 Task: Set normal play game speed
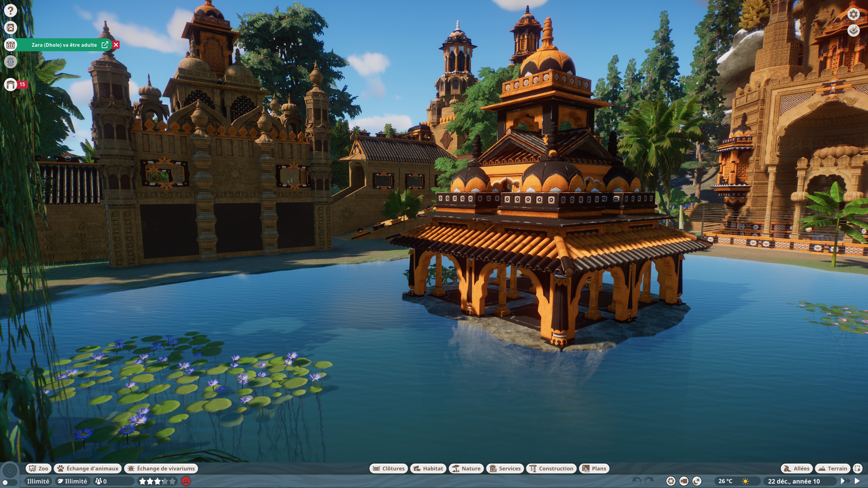point(857,481)
